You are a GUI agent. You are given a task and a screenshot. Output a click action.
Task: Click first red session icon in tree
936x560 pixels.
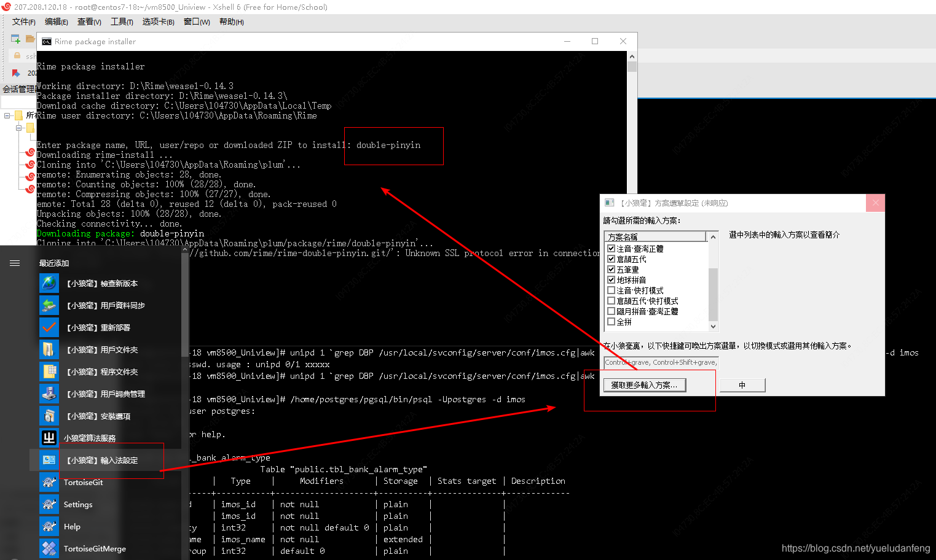coord(29,152)
